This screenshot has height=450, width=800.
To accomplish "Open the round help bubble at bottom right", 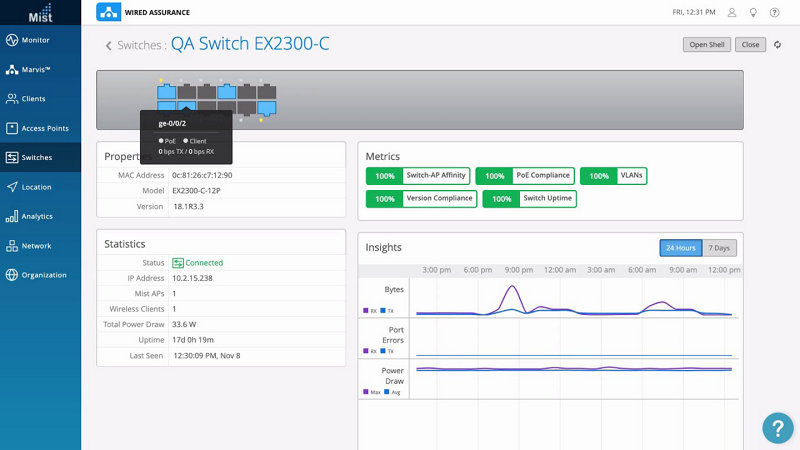I will click(778, 428).
